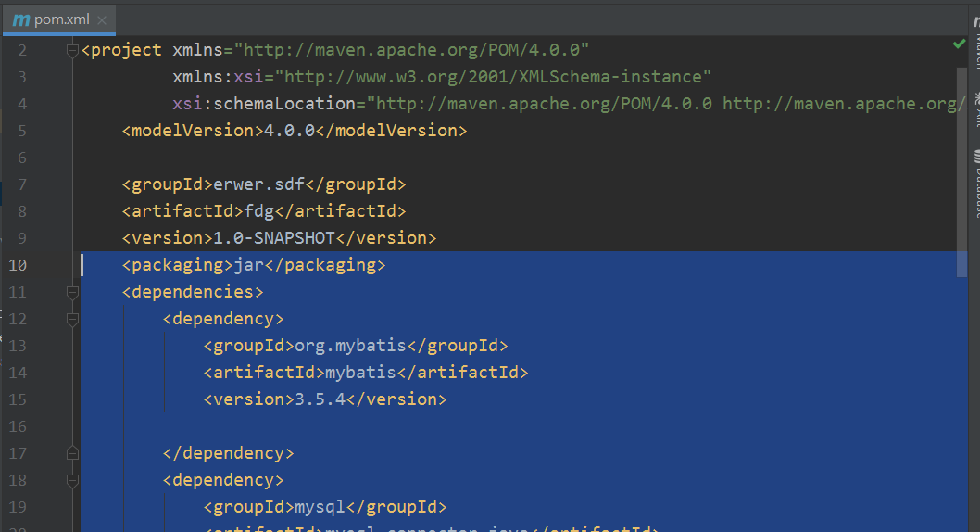The width and height of the screenshot is (980, 532).
Task: Collapse the dependencies block at line 11
Action: [72, 292]
